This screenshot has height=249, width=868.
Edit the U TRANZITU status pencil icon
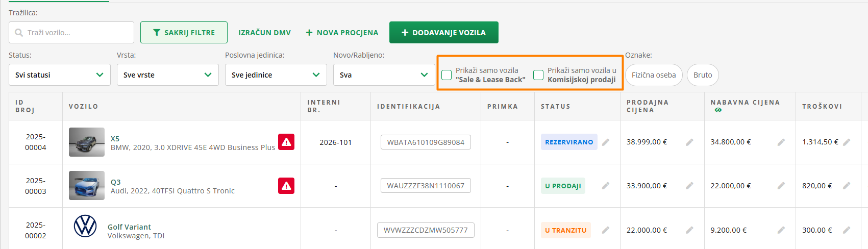pyautogui.click(x=606, y=230)
